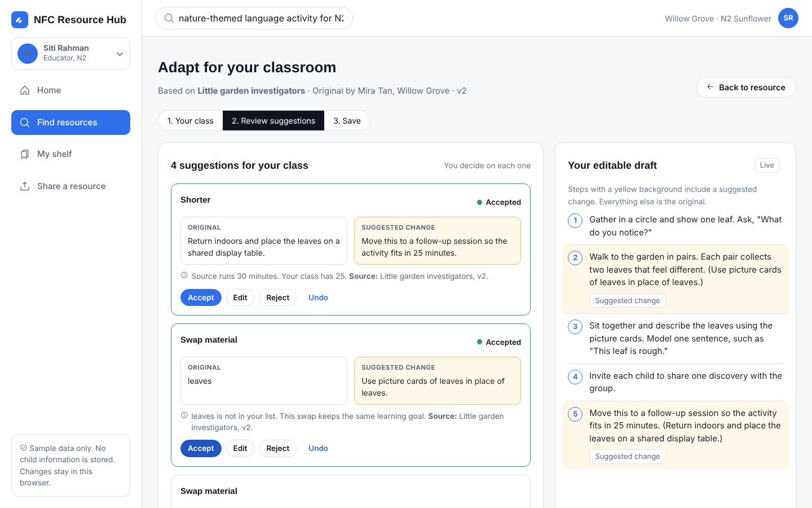Reject the Shorter suggestion
This screenshot has height=508, width=812.
coord(277,297)
